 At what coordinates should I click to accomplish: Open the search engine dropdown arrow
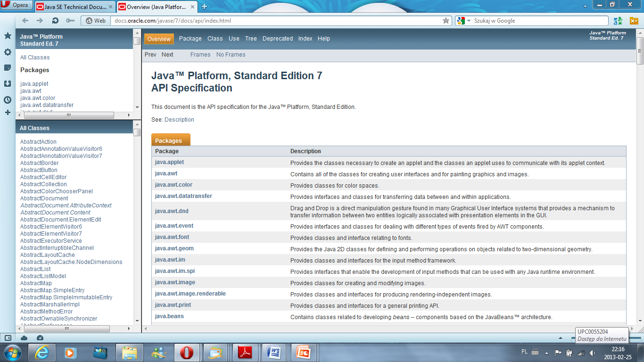469,21
